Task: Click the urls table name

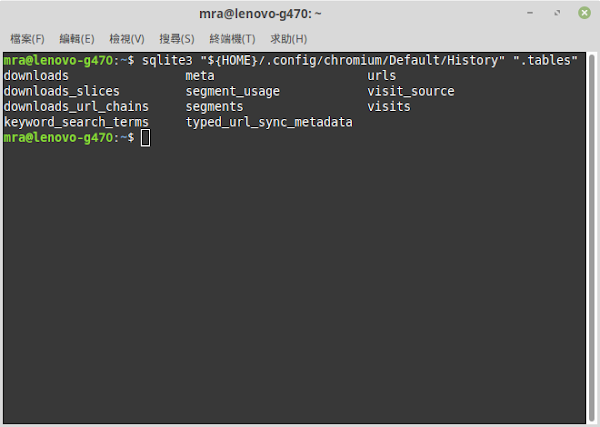Action: (382, 76)
